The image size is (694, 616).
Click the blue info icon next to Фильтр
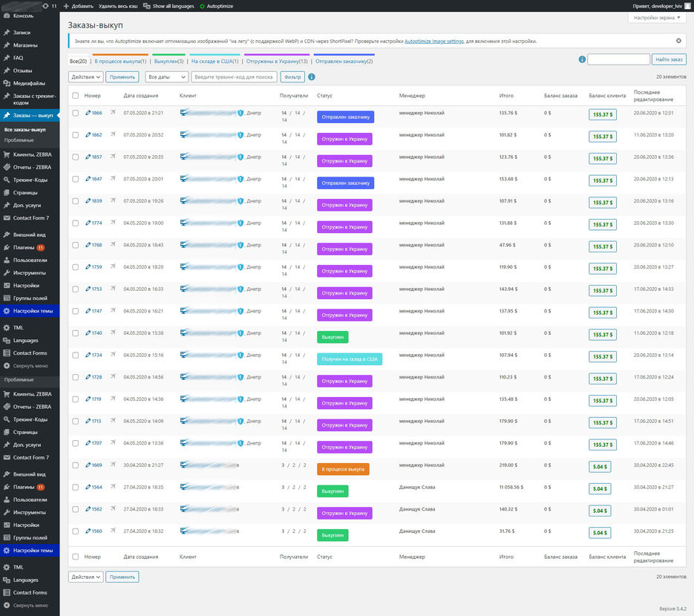pyautogui.click(x=312, y=76)
